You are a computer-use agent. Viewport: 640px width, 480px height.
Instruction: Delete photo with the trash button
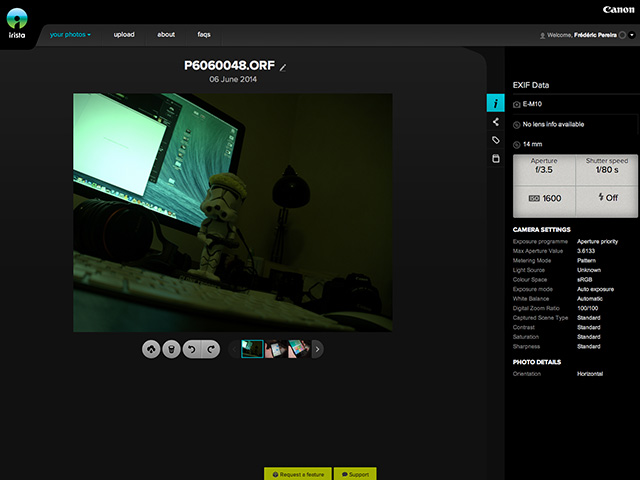(171, 349)
